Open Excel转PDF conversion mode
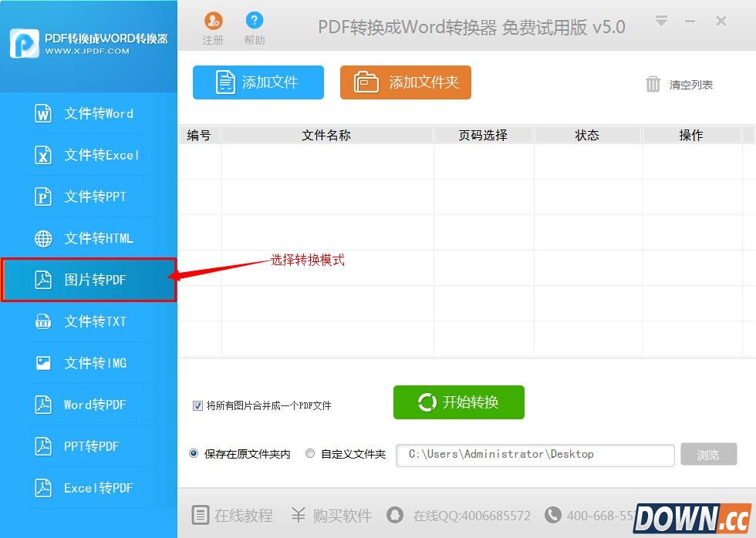 pyautogui.click(x=96, y=488)
